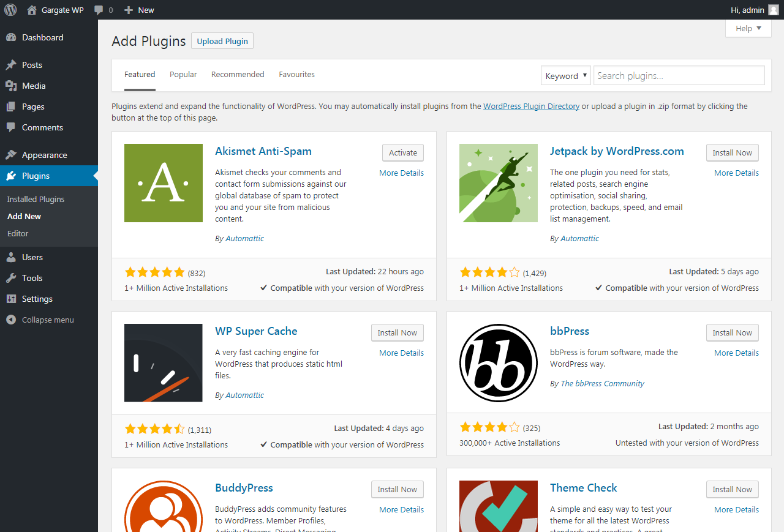
Task: Click the Jetpack by WordPress.com title link
Action: tap(617, 151)
